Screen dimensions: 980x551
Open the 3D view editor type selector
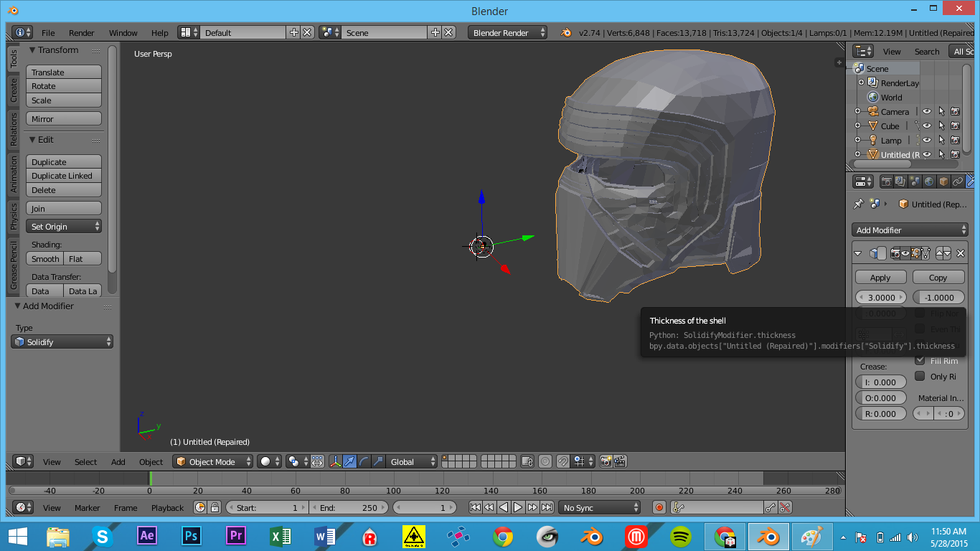pos(24,461)
